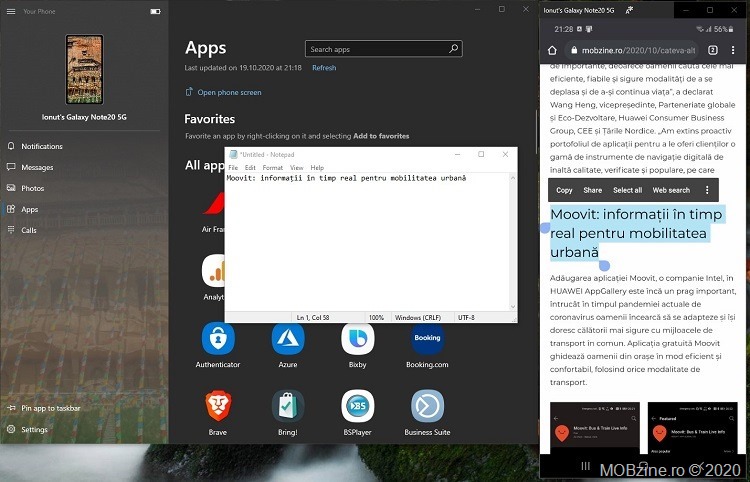
Task: Click Ionut's Galaxy Note20 5G device name
Action: coord(84,117)
